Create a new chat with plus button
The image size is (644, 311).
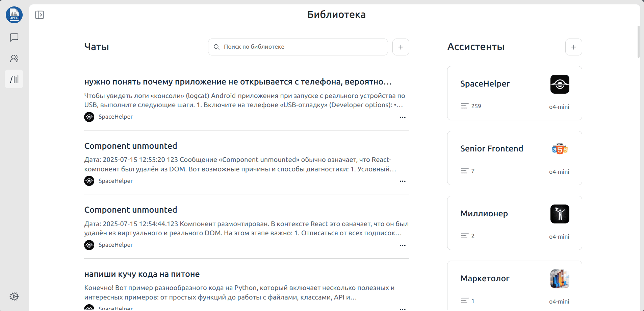(x=401, y=47)
